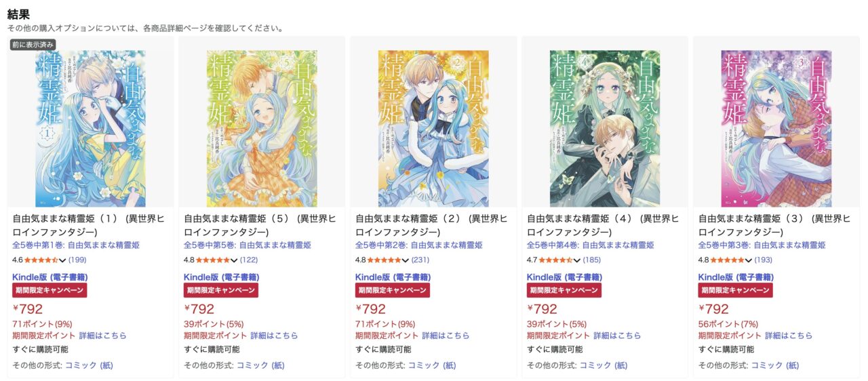Viewport: 868px width, 381px height.
Task: Click 詳細はこちら under volume 1 points
Action: (x=103, y=336)
